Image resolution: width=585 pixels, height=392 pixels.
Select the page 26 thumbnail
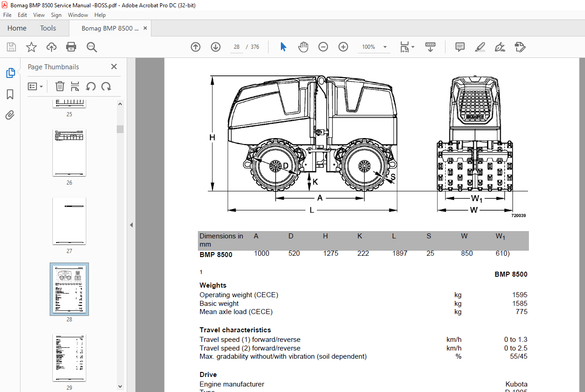tap(69, 153)
